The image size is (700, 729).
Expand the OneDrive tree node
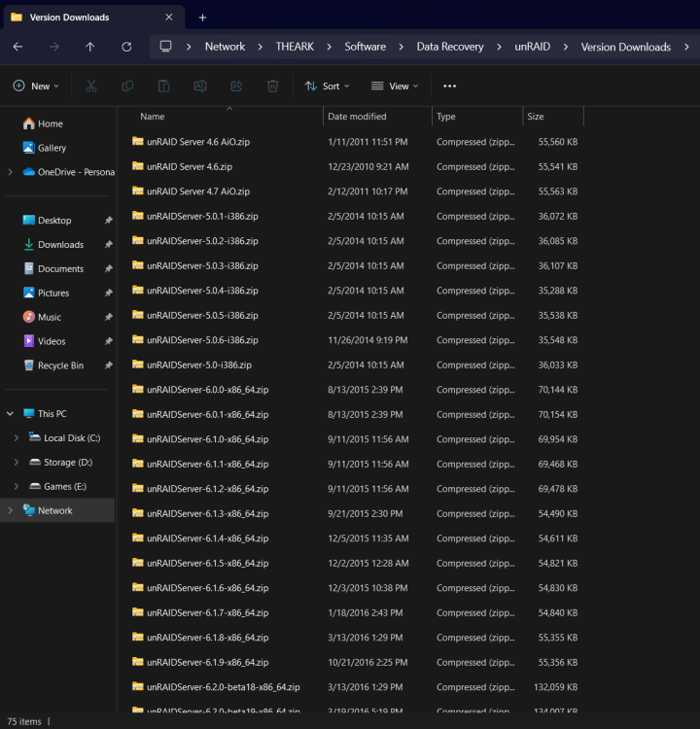tap(11, 172)
